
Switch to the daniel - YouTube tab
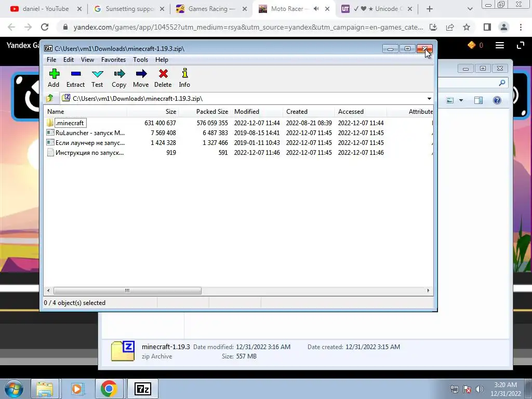click(46, 9)
